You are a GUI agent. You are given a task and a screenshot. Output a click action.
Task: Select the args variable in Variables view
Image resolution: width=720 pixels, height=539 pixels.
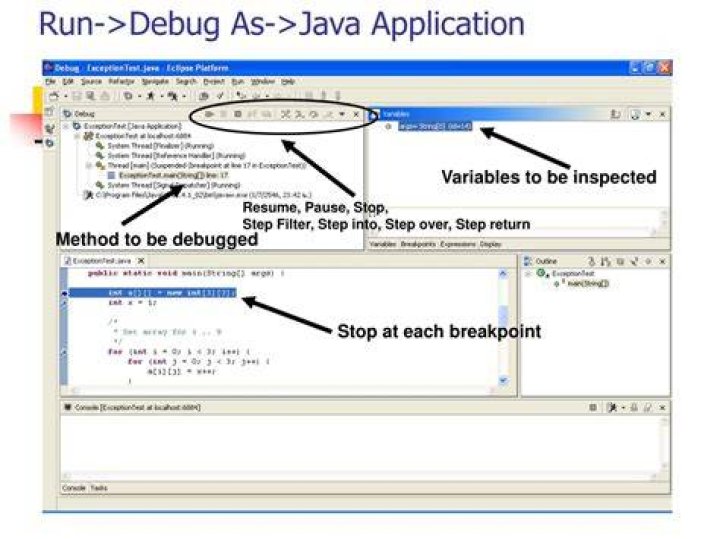[435, 126]
